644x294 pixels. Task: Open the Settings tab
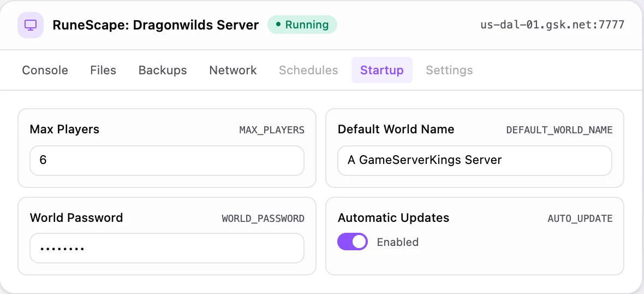[x=449, y=70]
